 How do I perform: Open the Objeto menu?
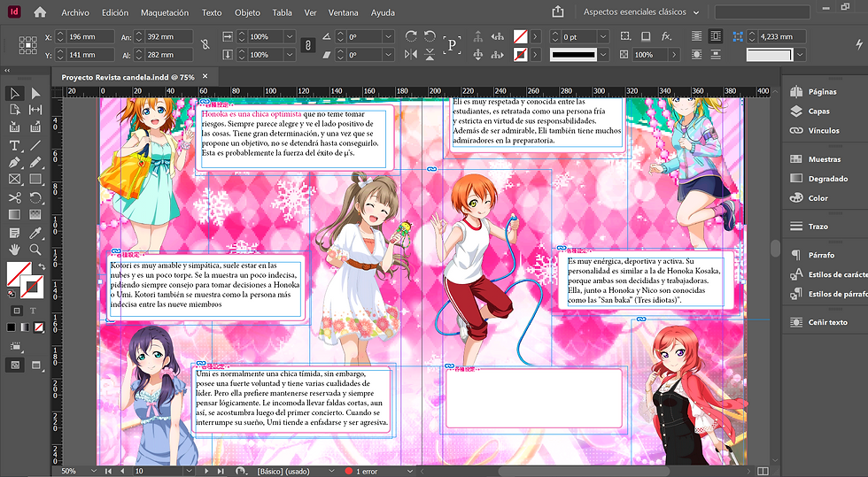click(x=247, y=12)
